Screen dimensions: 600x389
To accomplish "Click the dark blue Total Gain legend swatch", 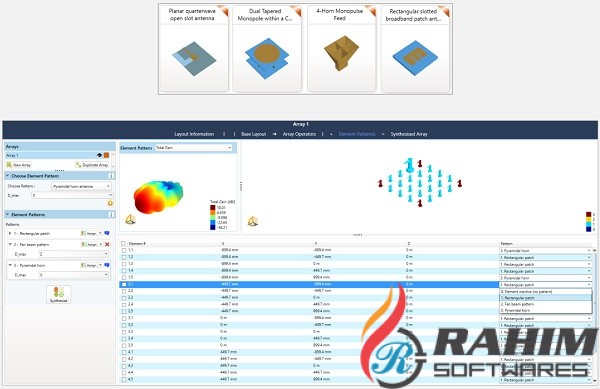I will click(212, 228).
